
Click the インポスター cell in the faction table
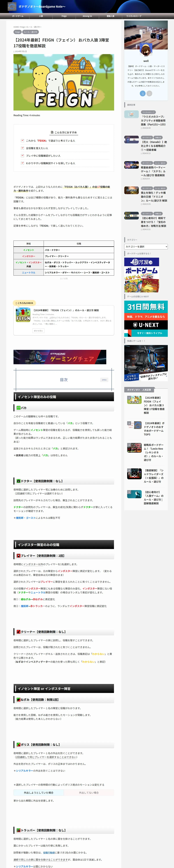(29, 256)
